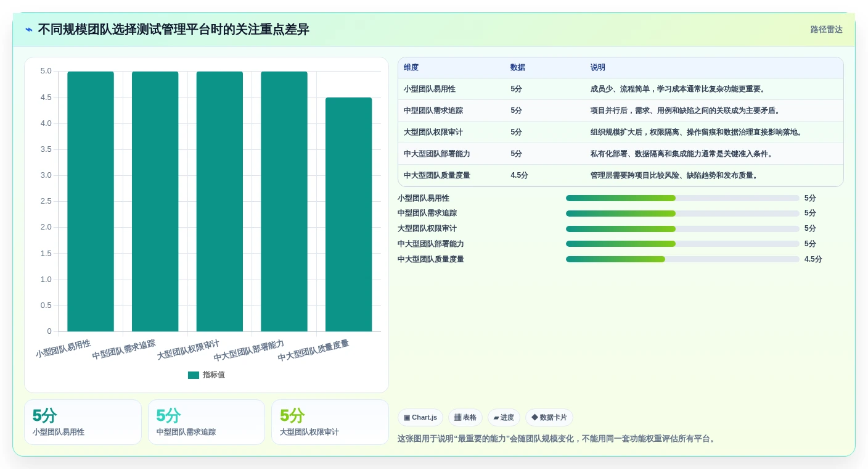This screenshot has width=868, height=469.
Task: Click the 小型团队易用性 chart bar
Action: [x=91, y=201]
